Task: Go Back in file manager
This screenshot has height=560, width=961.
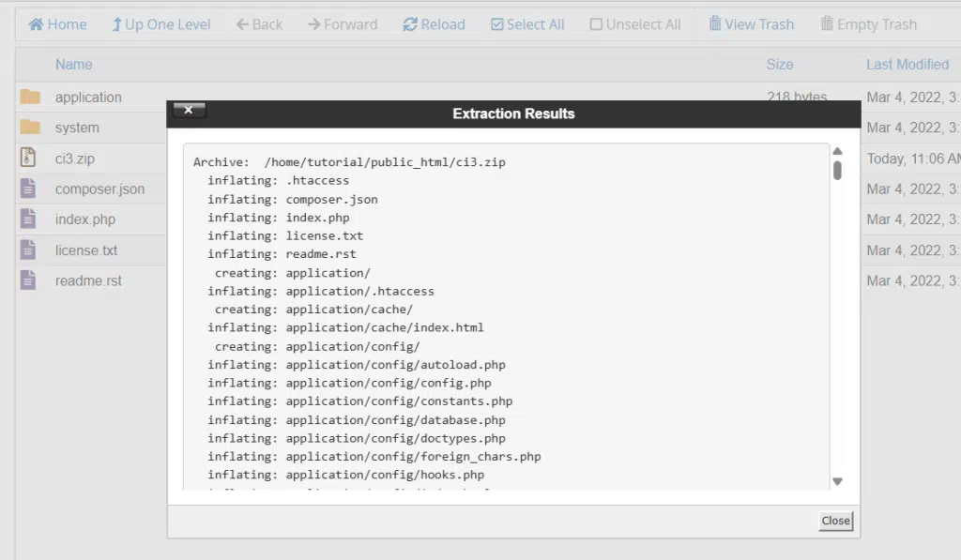Action: [259, 24]
